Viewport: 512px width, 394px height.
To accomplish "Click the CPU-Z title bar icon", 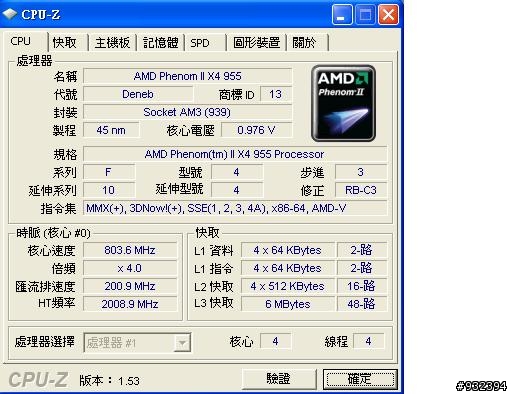I will [x=9, y=14].
